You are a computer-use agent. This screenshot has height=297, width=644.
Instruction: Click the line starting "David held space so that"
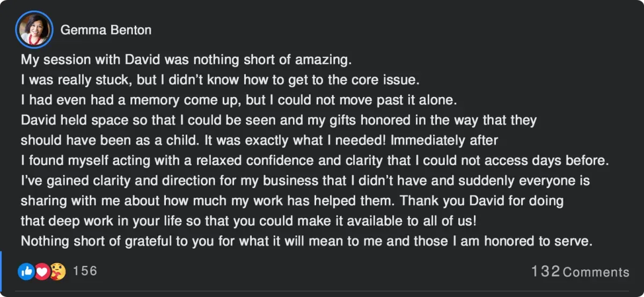pos(279,120)
